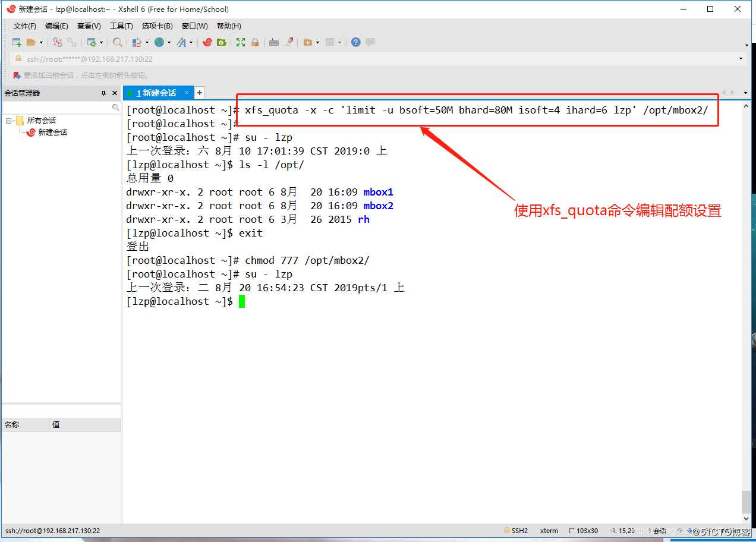Click the green Xftp toolbar icon
Screen dimensions: 756x542
pos(222,42)
